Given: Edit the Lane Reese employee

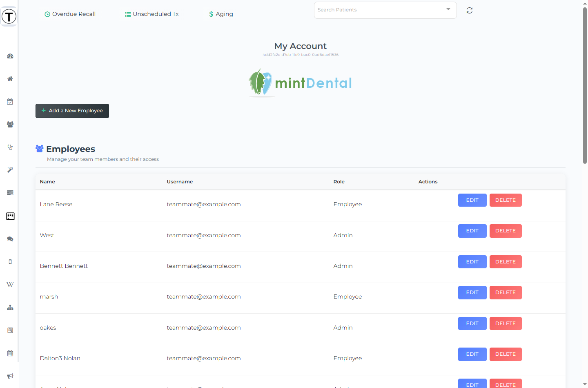Looking at the screenshot, I should (472, 200).
